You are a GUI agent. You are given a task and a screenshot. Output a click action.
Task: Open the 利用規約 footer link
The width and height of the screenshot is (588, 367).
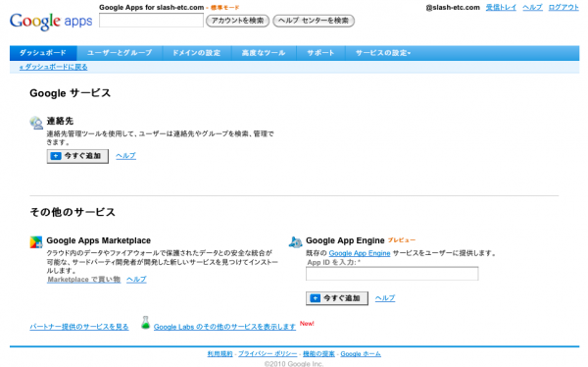(220, 354)
